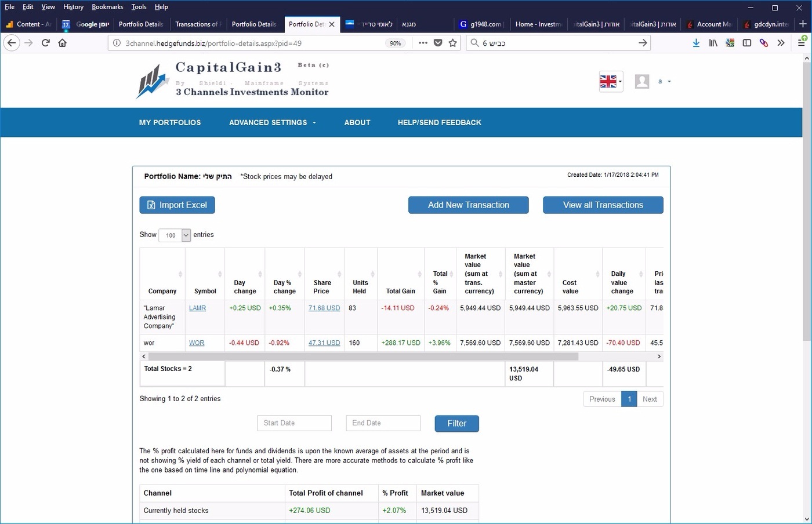The width and height of the screenshot is (812, 524).
Task: Expand the Advanced Settings menu
Action: (273, 122)
